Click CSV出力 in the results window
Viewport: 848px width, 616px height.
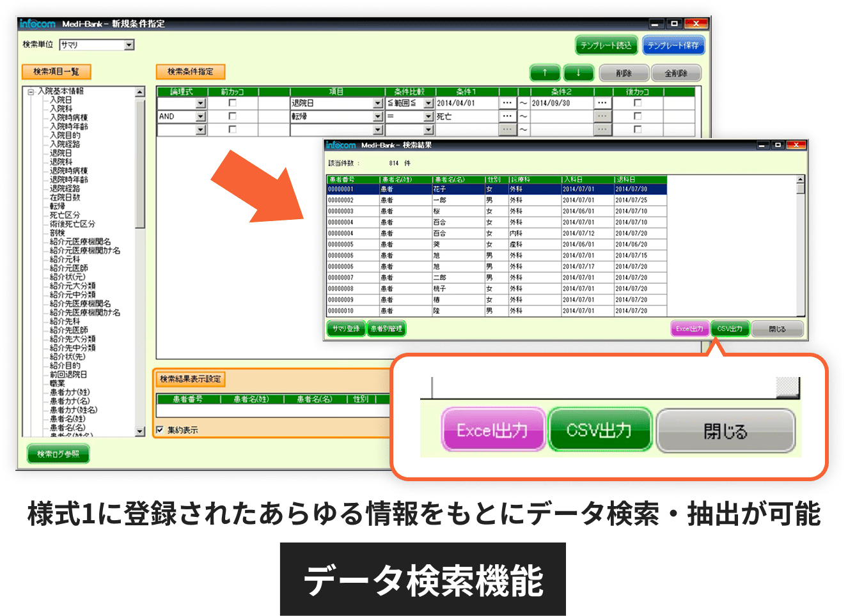coord(730,328)
